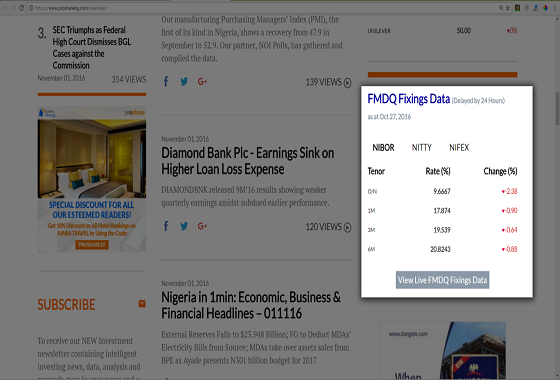
Task: Click the O/N change value -2.38
Action: click(x=509, y=191)
